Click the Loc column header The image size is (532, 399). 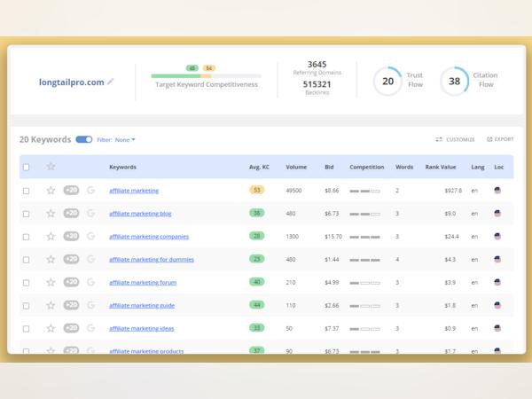[x=498, y=167]
